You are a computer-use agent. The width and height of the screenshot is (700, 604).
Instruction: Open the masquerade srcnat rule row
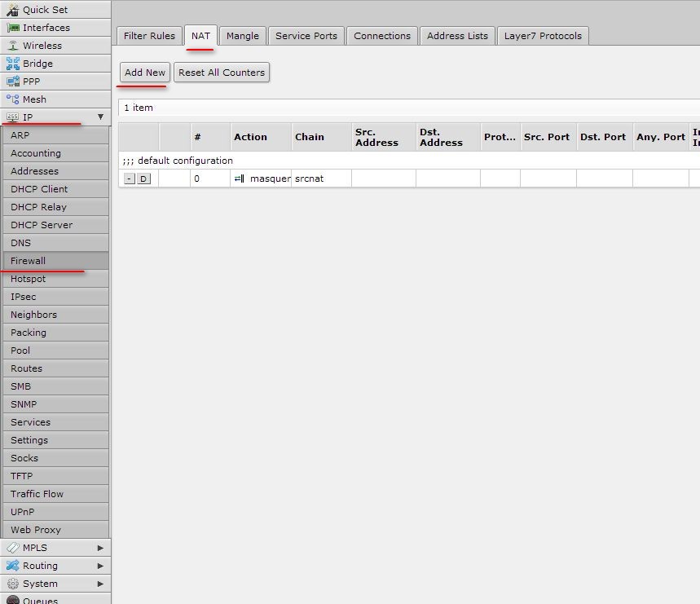pyautogui.click(x=409, y=179)
